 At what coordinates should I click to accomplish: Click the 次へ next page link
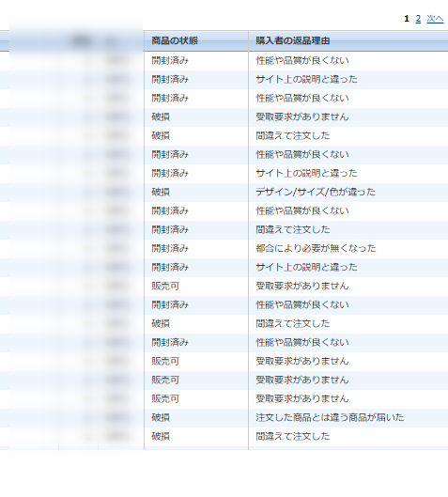[x=435, y=19]
